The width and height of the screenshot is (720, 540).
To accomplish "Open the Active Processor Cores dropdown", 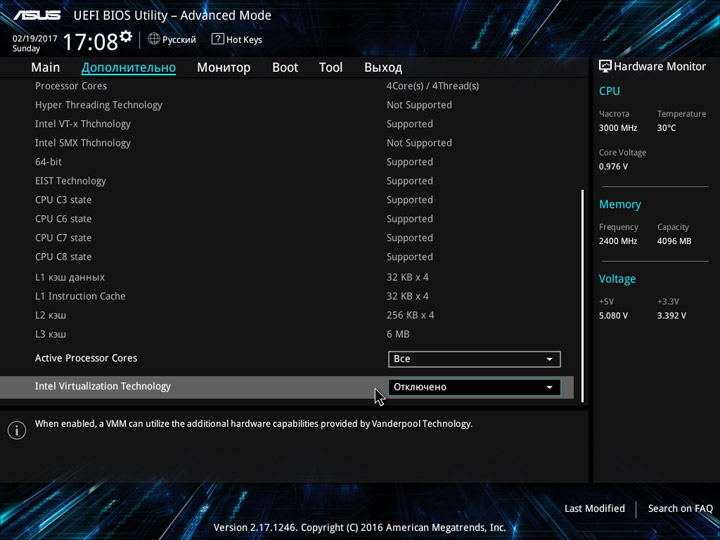I will (474, 359).
